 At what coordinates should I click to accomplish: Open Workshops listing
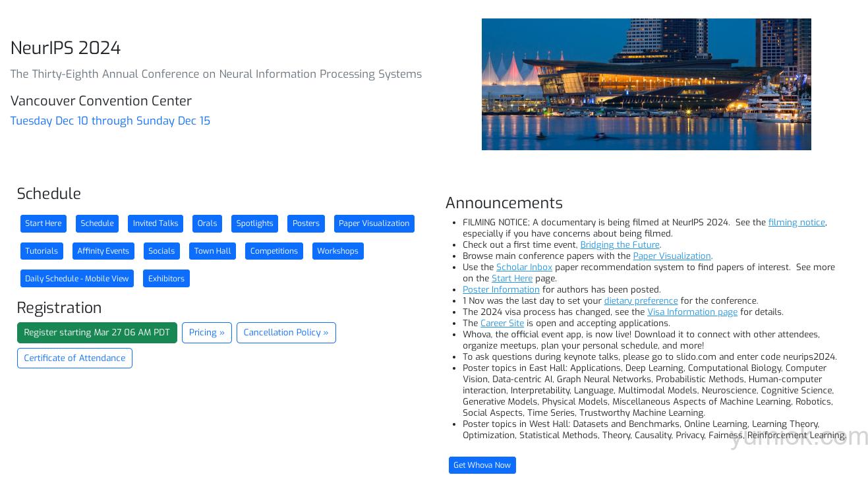click(337, 251)
